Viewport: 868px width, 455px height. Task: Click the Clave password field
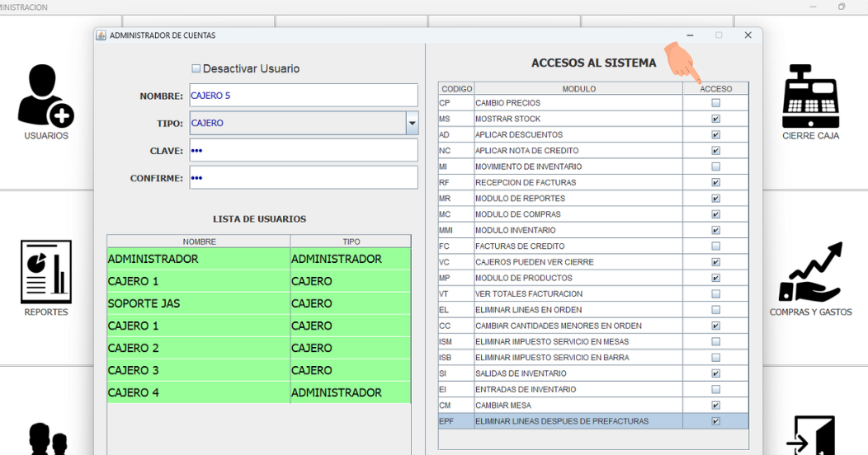[303, 151]
